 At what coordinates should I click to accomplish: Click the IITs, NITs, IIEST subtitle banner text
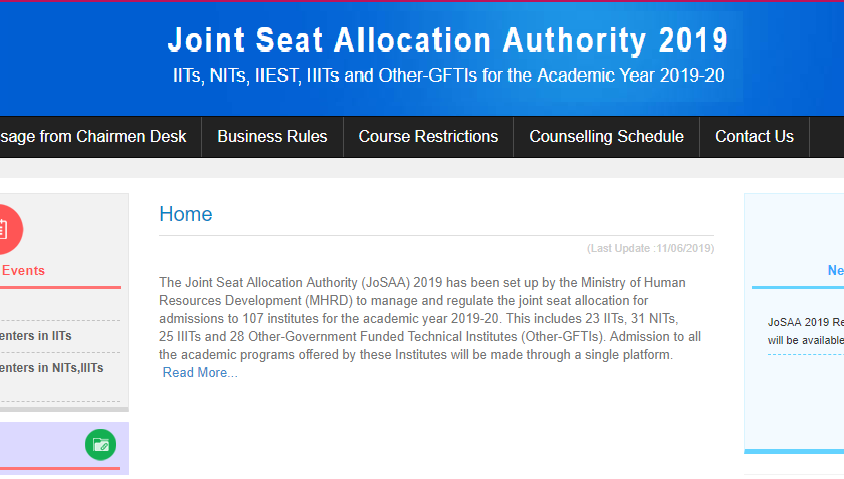[x=447, y=76]
